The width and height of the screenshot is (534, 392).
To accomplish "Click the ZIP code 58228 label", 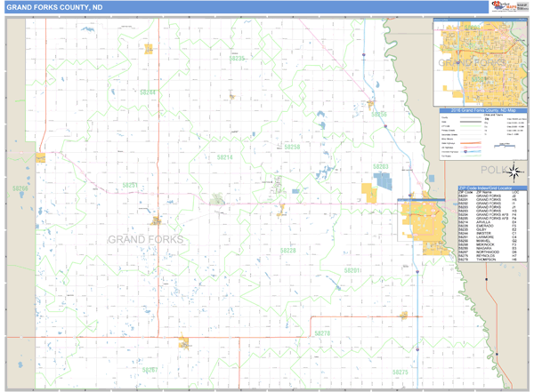I will [x=287, y=252].
